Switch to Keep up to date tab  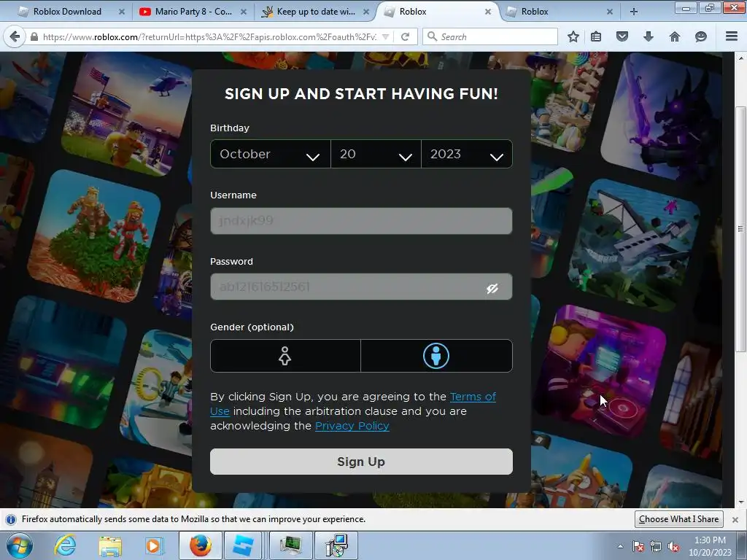(315, 12)
